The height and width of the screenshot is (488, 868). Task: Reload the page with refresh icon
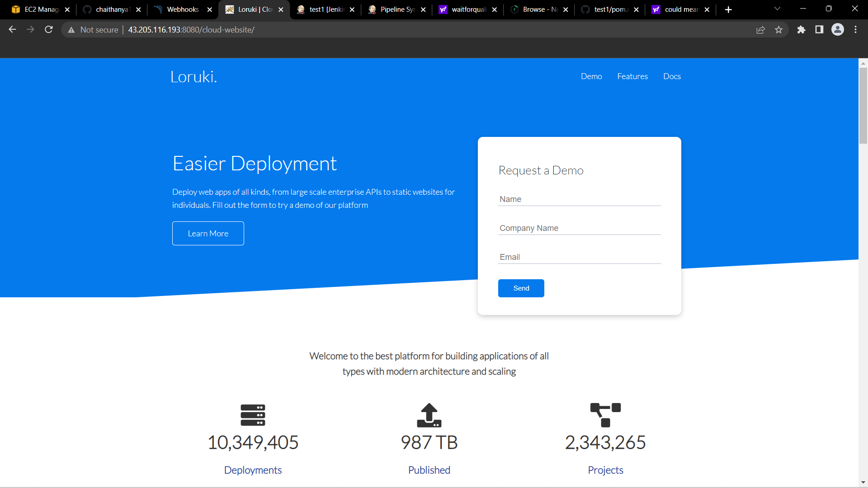(x=49, y=30)
